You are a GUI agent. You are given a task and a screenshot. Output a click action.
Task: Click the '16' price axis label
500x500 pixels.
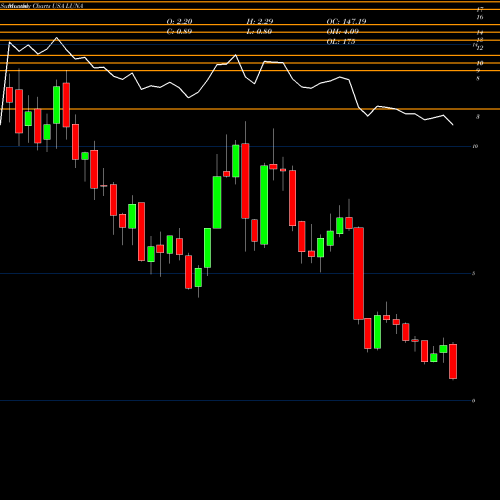(480, 17)
